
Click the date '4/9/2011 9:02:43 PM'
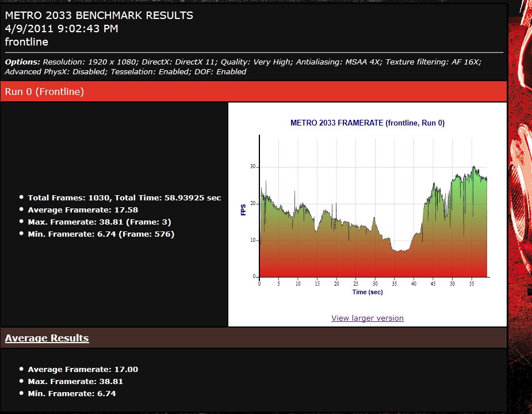(62, 29)
